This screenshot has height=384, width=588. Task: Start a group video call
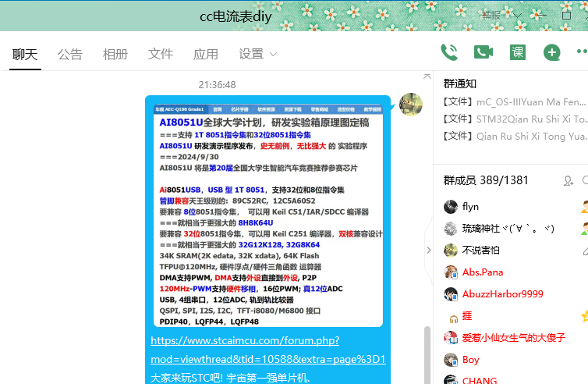click(x=484, y=52)
